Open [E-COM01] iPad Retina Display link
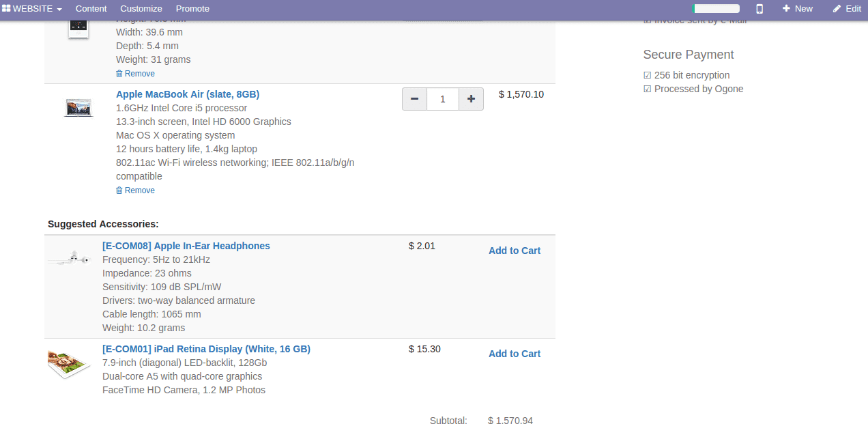The width and height of the screenshot is (868, 424). (206, 349)
